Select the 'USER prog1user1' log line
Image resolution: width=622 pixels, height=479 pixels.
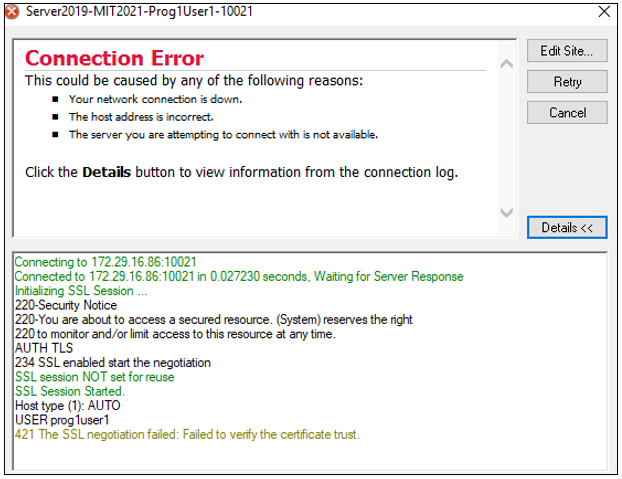[x=62, y=420]
